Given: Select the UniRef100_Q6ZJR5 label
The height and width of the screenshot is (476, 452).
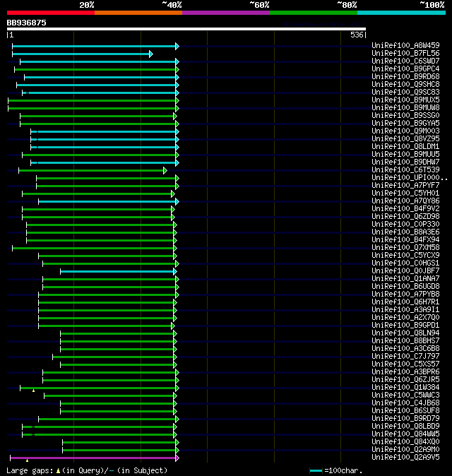Looking at the screenshot, I should coord(405,380).
